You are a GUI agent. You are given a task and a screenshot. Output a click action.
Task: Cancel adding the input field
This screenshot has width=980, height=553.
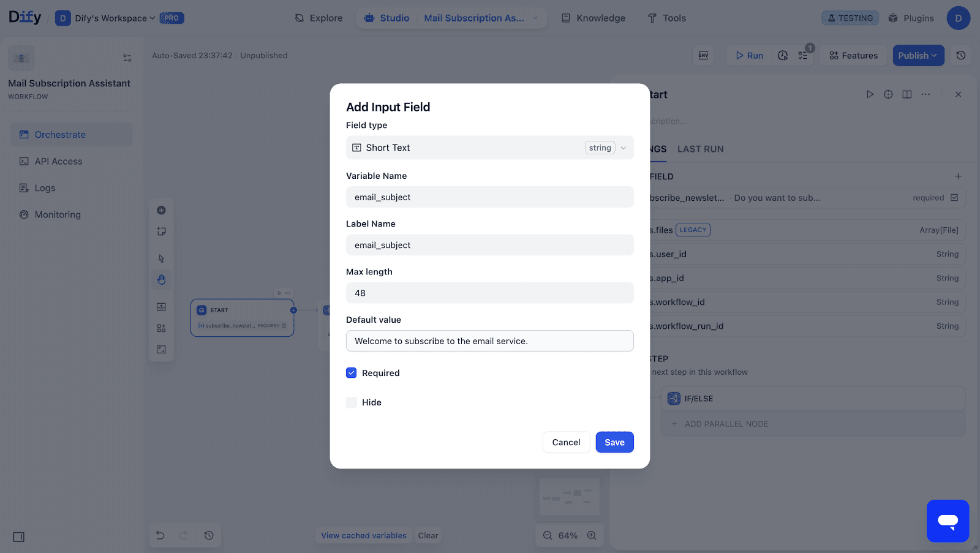click(x=566, y=442)
